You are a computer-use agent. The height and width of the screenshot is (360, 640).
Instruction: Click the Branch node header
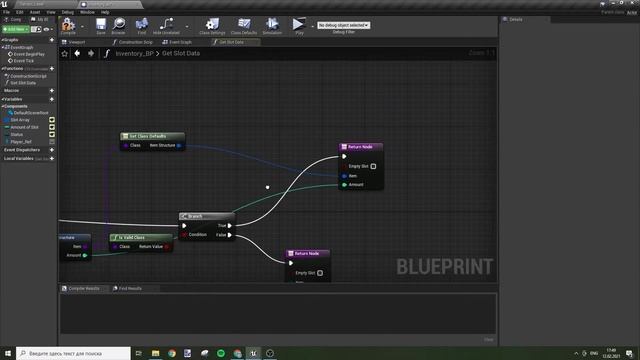pyautogui.click(x=207, y=216)
